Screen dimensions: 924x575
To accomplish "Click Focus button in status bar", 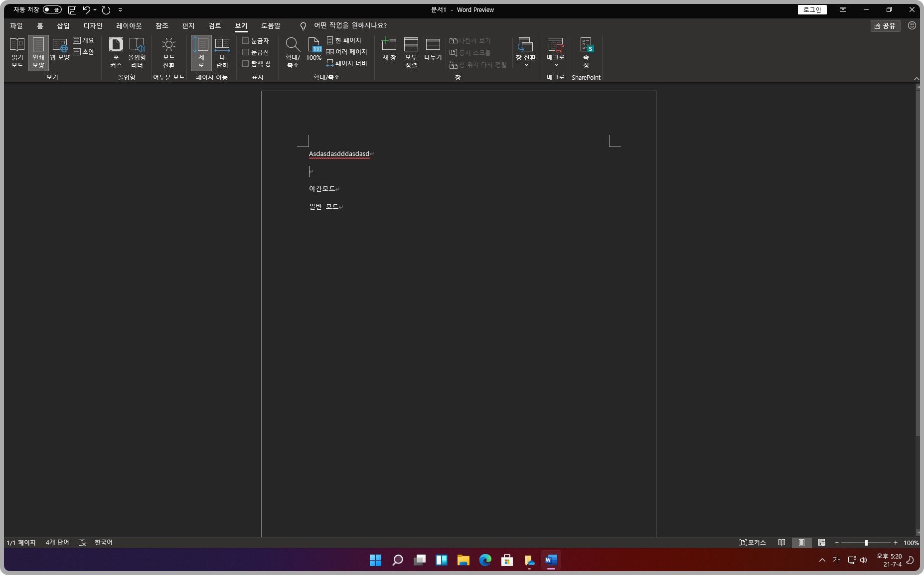I will click(x=753, y=543).
